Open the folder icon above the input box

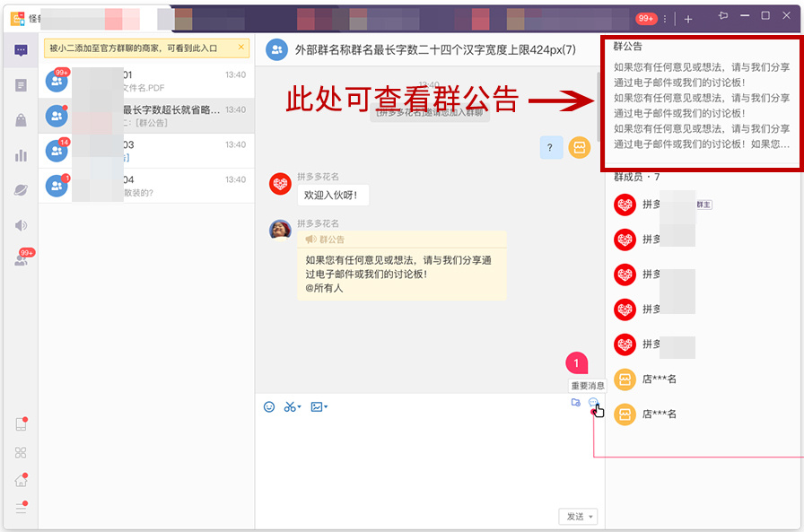point(576,402)
